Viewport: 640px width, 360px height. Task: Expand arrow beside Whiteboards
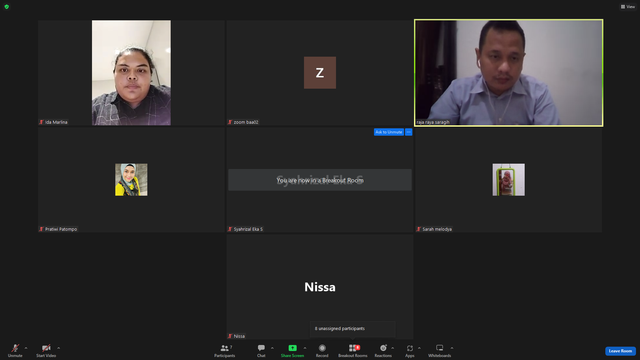452,348
